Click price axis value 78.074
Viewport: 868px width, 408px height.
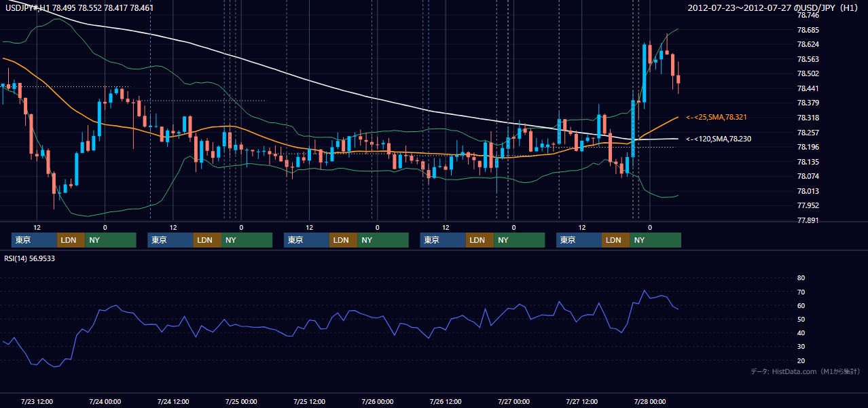click(808, 176)
